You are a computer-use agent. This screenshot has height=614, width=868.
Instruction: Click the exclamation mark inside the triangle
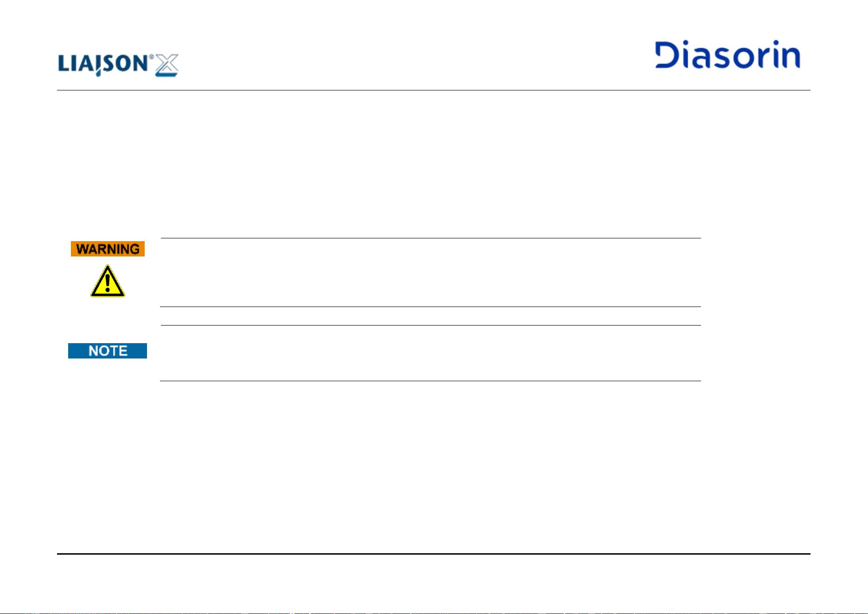pyautogui.click(x=108, y=282)
